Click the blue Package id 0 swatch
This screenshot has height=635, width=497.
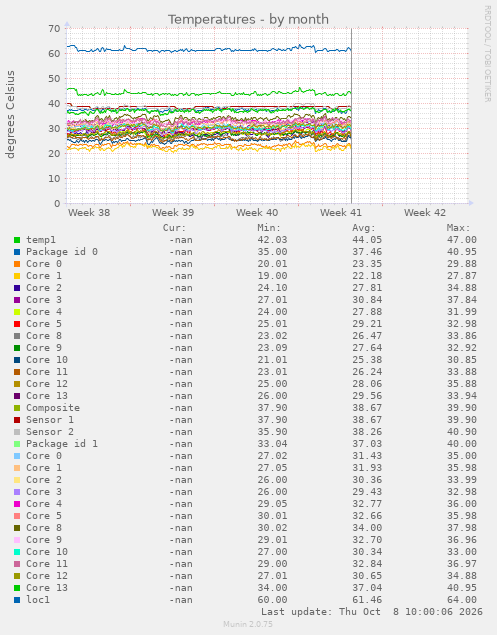(x=17, y=252)
